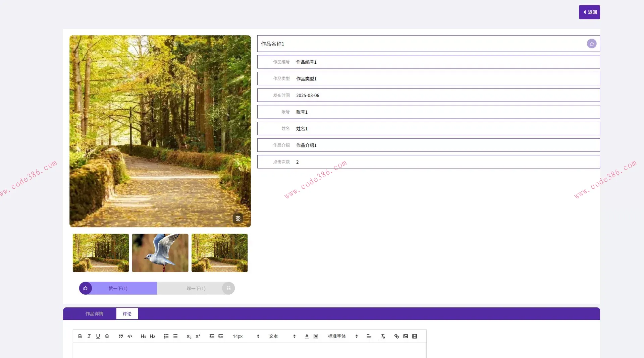Clear text formatting in the editor
This screenshot has width=644, height=358.
point(383,336)
